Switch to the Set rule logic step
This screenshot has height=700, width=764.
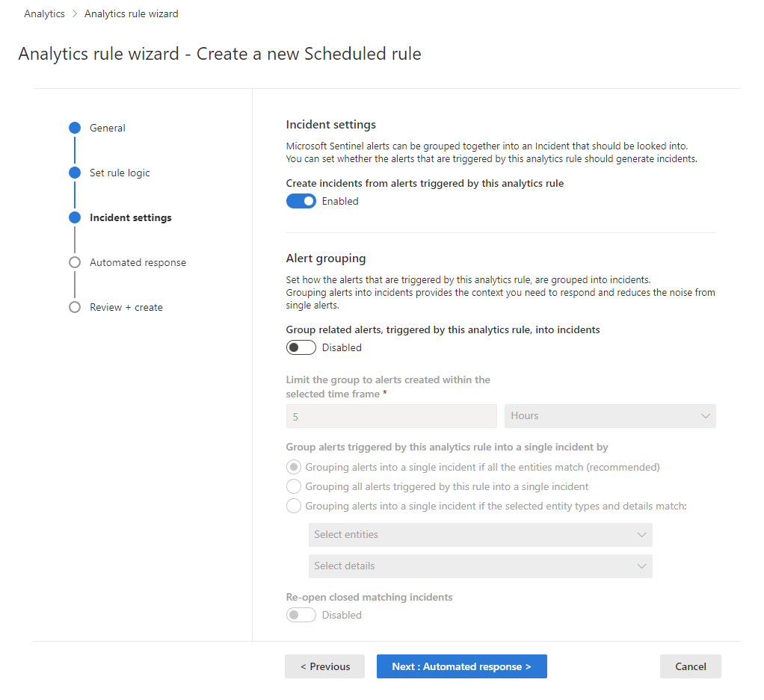click(119, 173)
